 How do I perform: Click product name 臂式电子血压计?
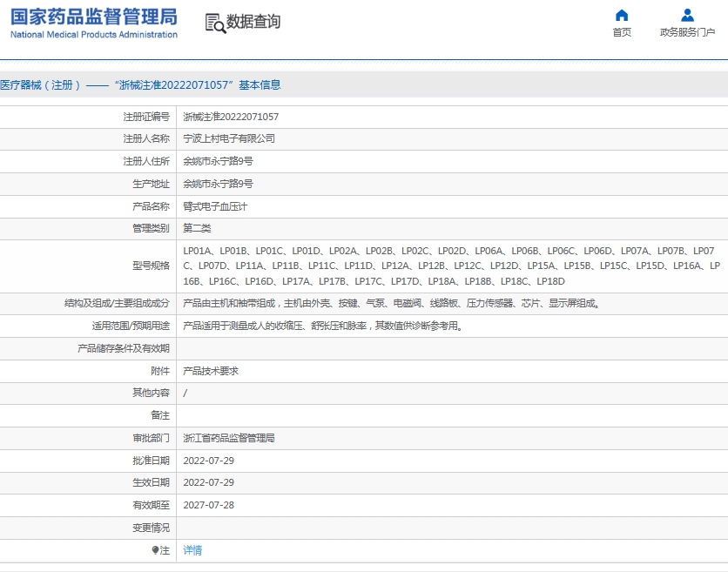[x=215, y=206]
